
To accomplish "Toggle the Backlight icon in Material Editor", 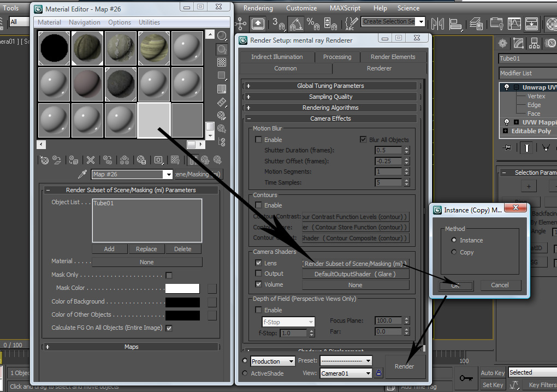I will pos(222,49).
